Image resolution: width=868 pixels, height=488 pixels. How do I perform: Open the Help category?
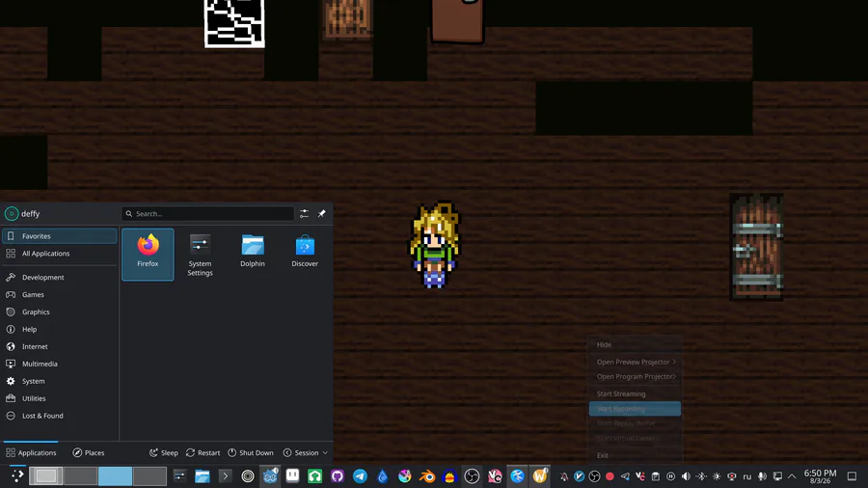pyautogui.click(x=60, y=329)
